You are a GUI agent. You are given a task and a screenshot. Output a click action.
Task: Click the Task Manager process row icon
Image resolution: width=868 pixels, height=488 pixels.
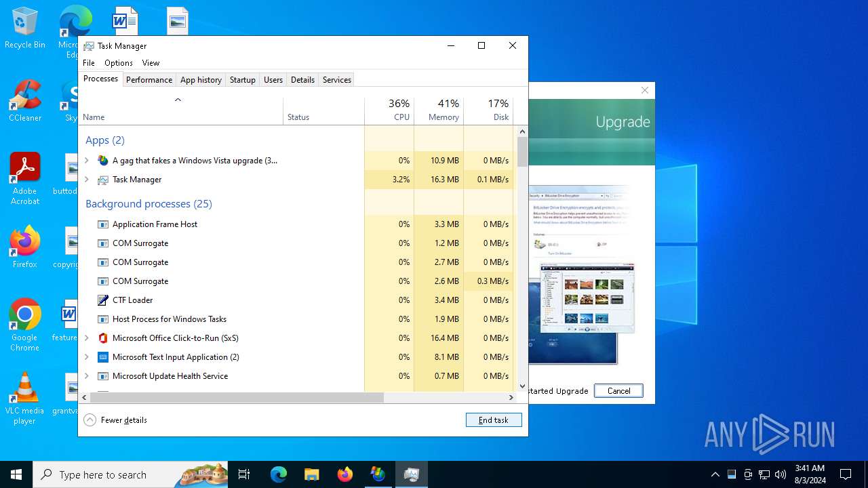tap(103, 180)
